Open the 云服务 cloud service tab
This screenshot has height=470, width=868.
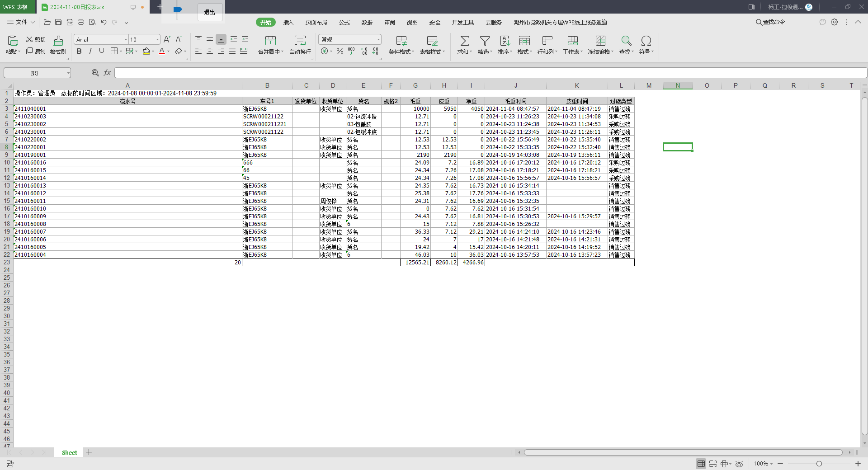click(493, 22)
